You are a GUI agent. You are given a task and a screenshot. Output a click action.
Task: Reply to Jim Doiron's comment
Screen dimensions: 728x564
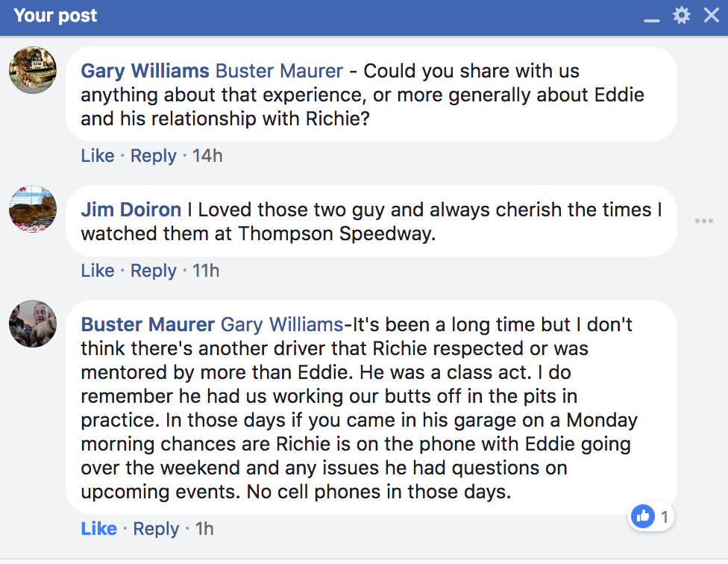(153, 271)
